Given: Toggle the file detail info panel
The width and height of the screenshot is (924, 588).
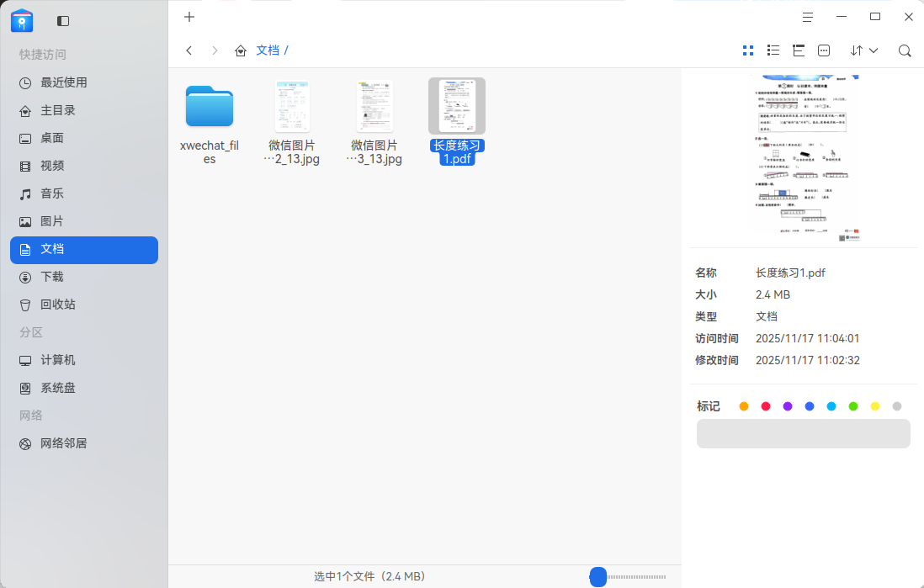Looking at the screenshot, I should tap(824, 50).
